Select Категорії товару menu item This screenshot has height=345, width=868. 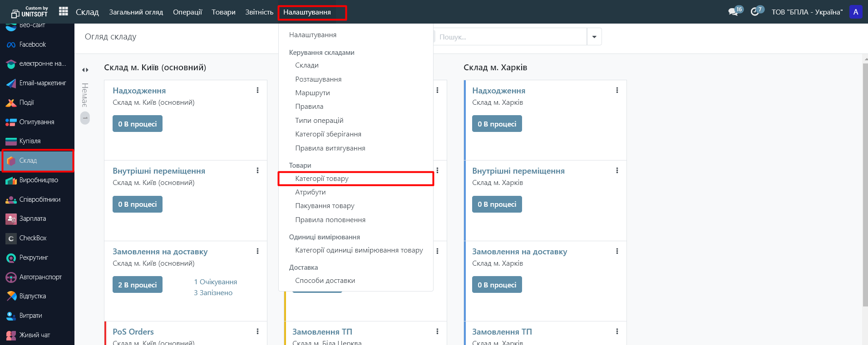pyautogui.click(x=322, y=179)
